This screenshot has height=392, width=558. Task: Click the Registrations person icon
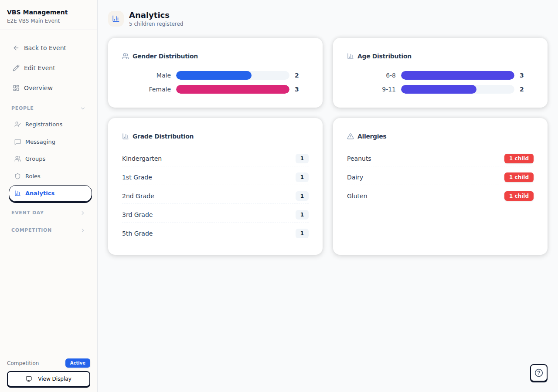(18, 124)
